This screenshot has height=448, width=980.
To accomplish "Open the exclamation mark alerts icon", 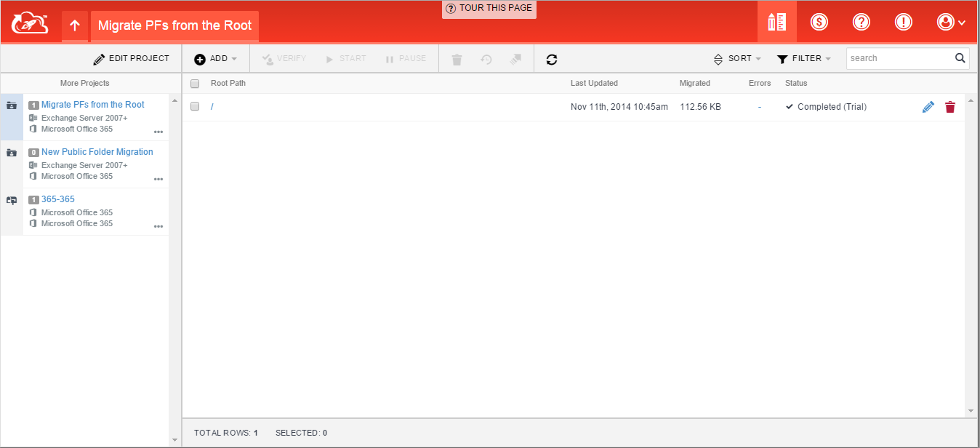I will tap(904, 22).
